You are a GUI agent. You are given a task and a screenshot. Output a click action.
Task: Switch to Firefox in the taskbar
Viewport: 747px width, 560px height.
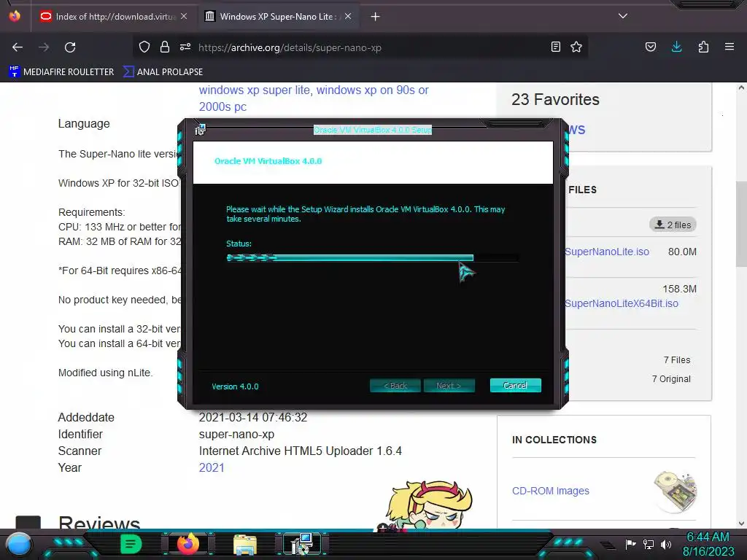pos(187,544)
